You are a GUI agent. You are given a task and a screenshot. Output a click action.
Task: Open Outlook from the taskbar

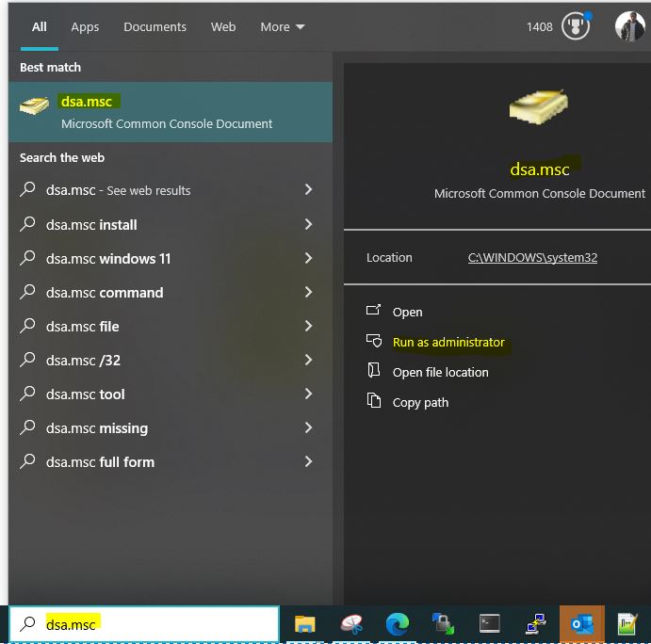(581, 624)
